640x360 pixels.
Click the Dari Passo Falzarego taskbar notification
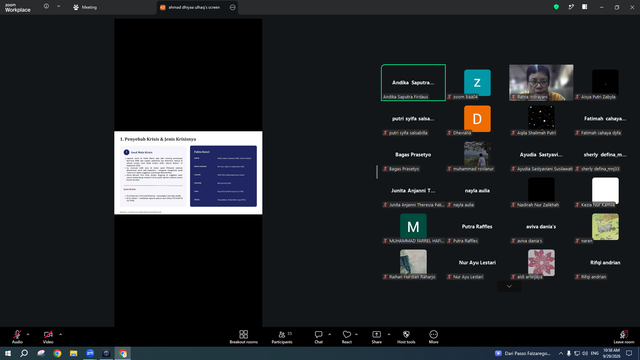[x=523, y=353]
